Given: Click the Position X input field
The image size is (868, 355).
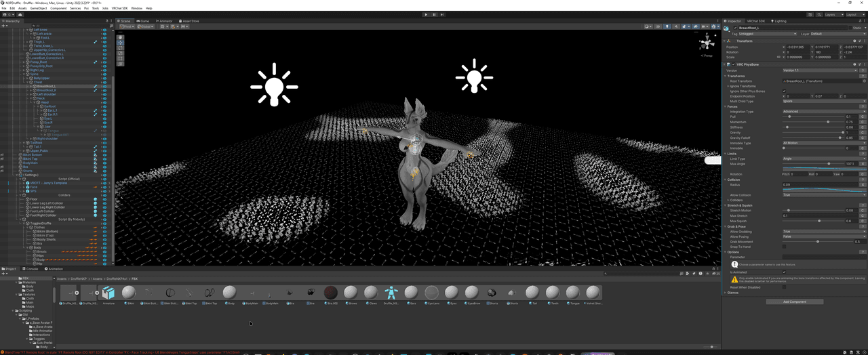Looking at the screenshot, I should point(797,47).
